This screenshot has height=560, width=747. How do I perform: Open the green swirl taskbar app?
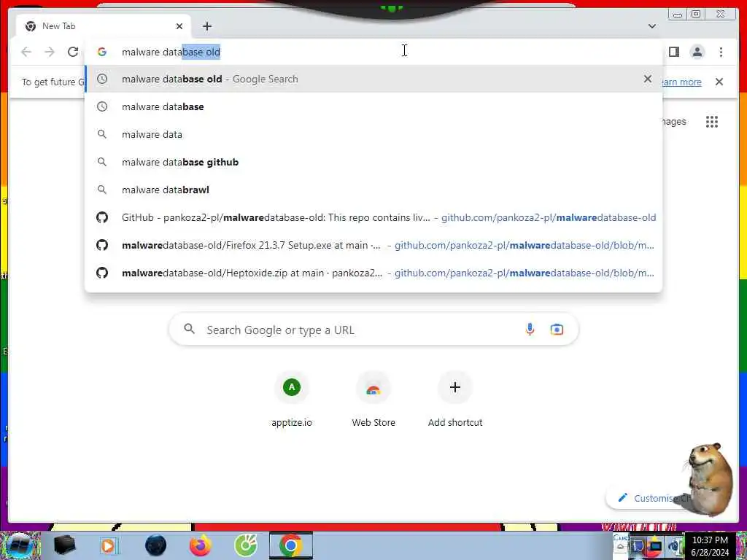[246, 545]
